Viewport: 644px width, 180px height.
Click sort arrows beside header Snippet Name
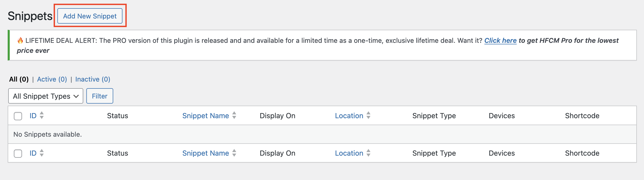[x=234, y=116]
